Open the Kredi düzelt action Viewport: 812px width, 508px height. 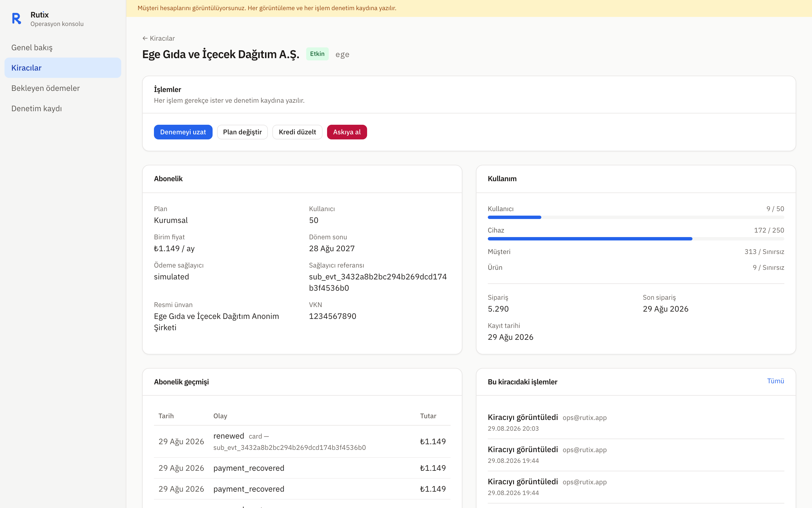point(297,132)
